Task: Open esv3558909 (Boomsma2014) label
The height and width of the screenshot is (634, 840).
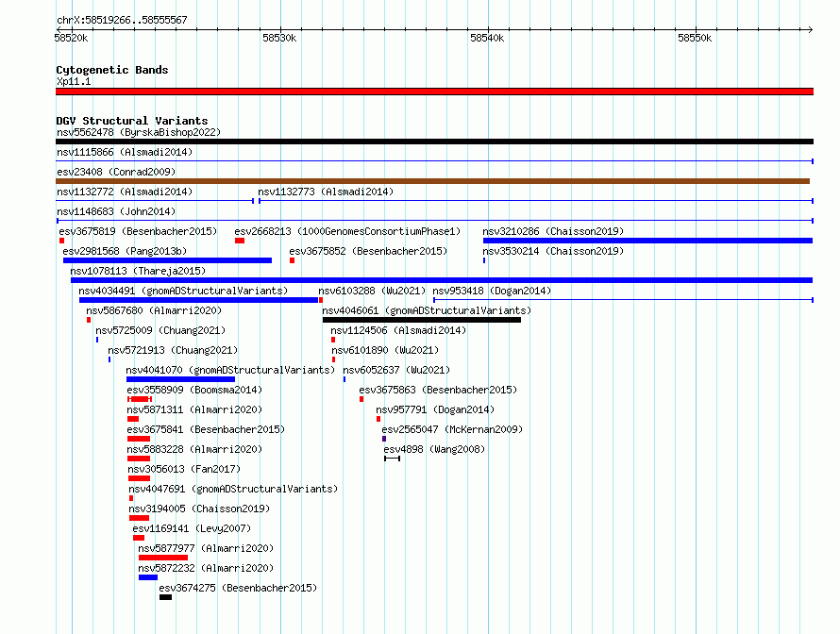Action: point(194,390)
